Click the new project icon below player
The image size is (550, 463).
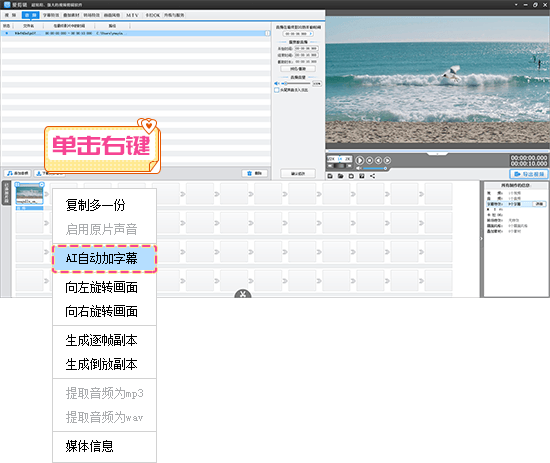pos(351,176)
